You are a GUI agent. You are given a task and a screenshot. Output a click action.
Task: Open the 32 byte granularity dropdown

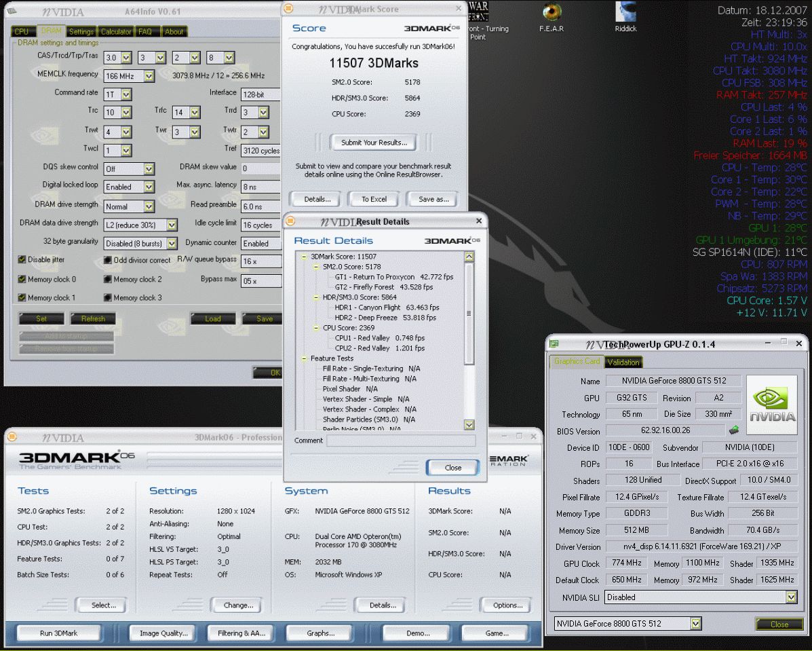[x=172, y=243]
